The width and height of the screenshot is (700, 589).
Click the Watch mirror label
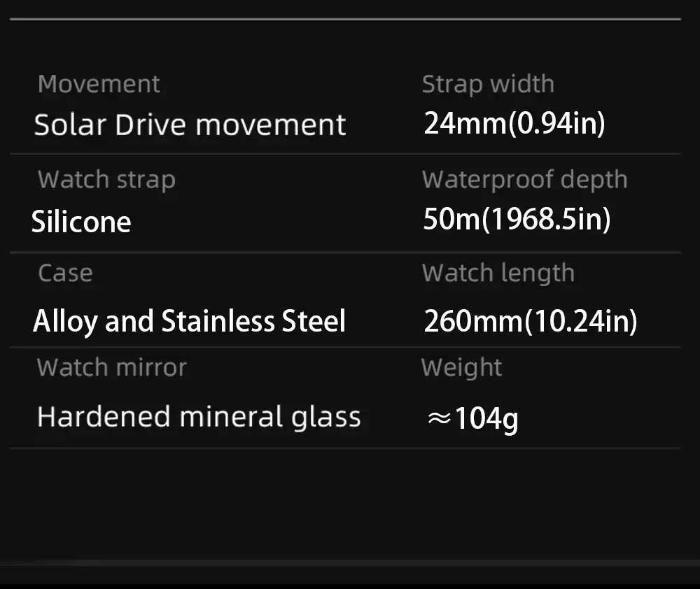(112, 367)
